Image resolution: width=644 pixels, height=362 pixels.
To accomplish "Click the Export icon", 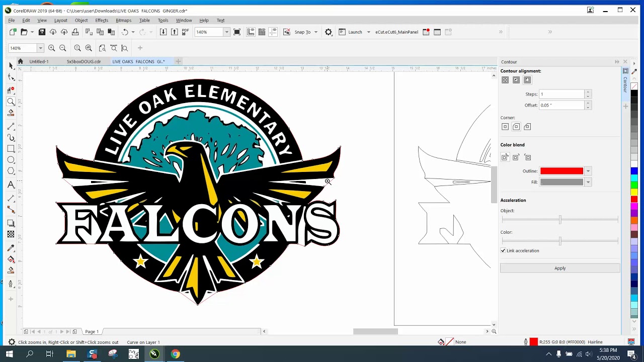I will click(174, 32).
